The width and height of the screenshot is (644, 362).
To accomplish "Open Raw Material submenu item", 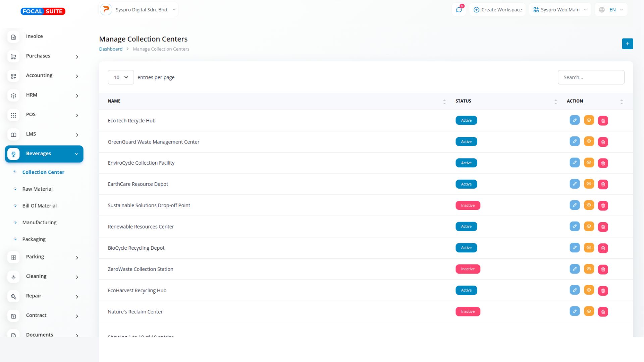I will [37, 189].
